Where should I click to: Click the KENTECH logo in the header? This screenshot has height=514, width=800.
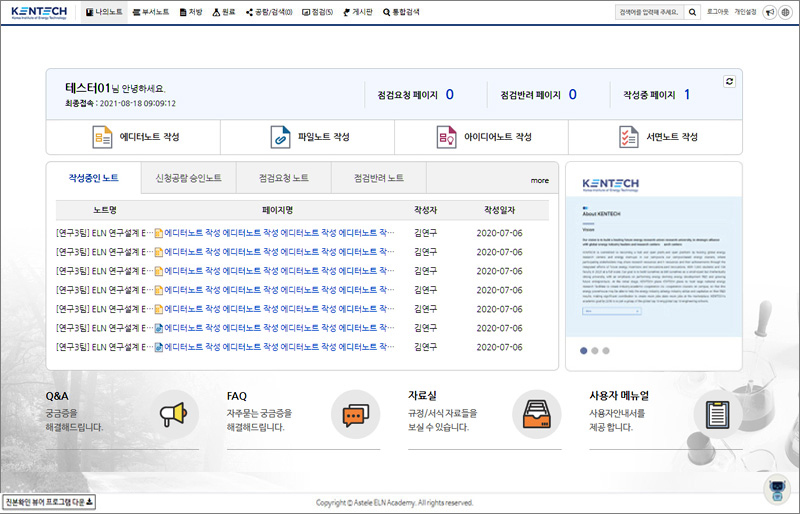pos(39,13)
